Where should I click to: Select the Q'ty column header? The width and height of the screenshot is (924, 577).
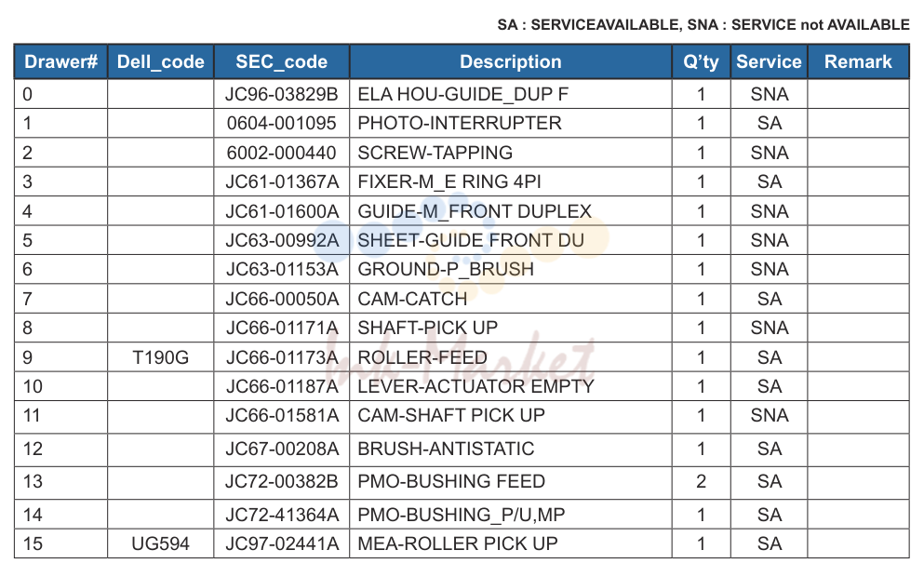(x=701, y=61)
